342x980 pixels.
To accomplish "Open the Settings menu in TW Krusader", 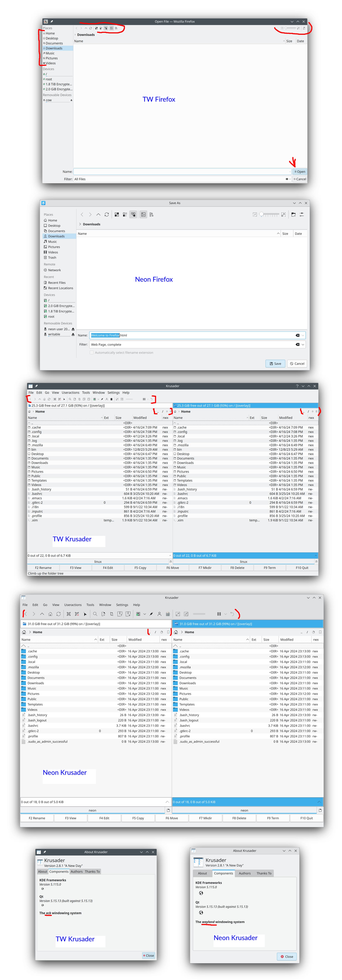I will pos(113,393).
